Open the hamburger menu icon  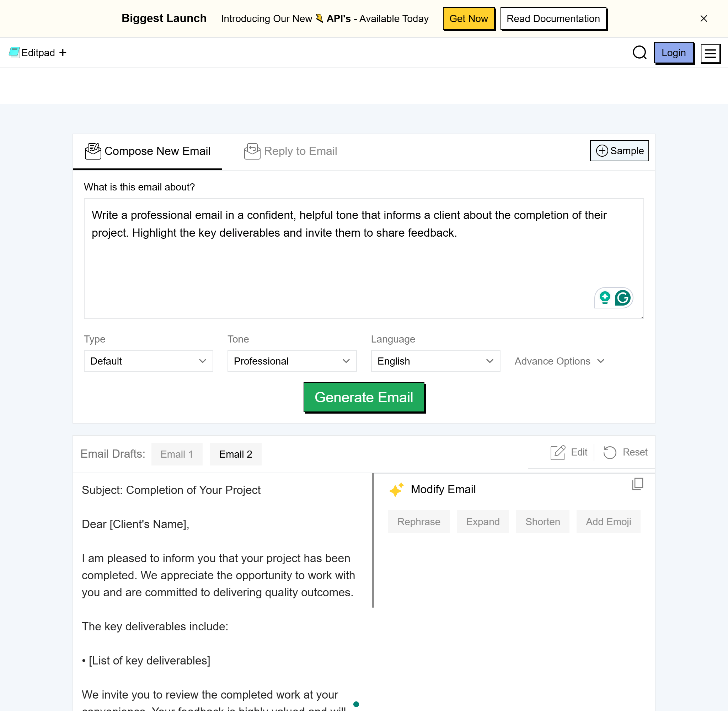tap(710, 53)
